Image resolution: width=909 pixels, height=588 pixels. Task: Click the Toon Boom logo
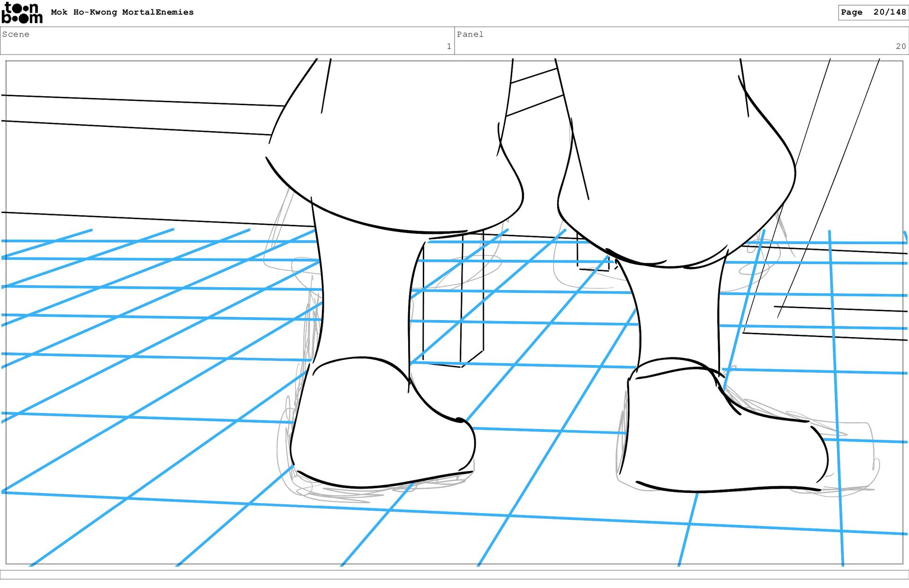coord(22,13)
